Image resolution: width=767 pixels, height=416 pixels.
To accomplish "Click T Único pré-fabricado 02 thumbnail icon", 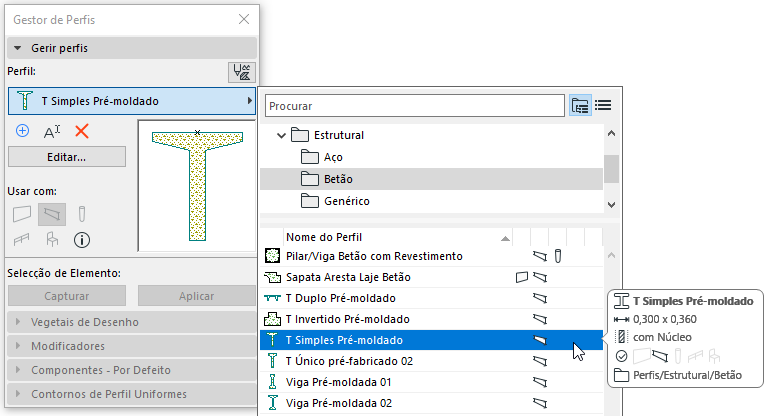I will point(272,361).
